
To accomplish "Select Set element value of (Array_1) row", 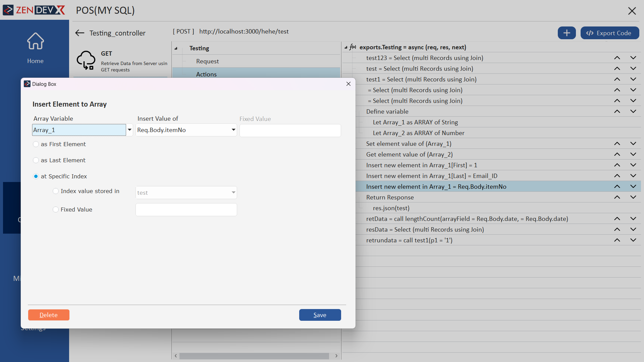I will tap(409, 144).
